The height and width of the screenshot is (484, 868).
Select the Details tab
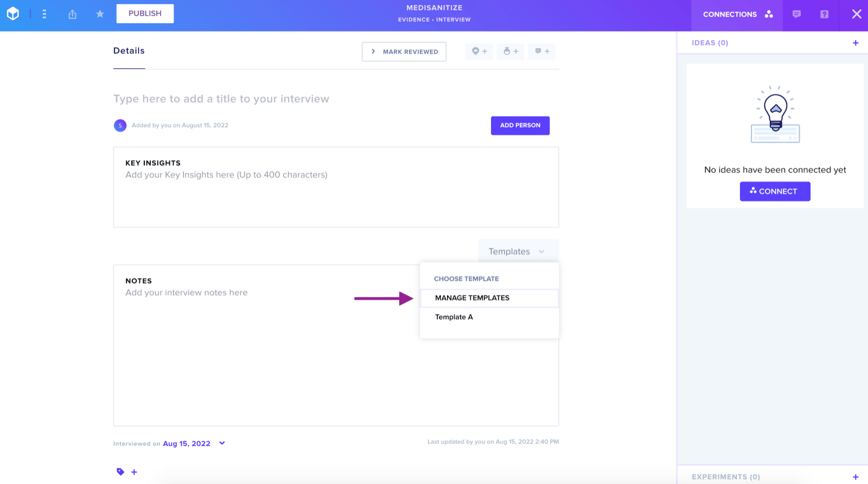[x=129, y=51]
